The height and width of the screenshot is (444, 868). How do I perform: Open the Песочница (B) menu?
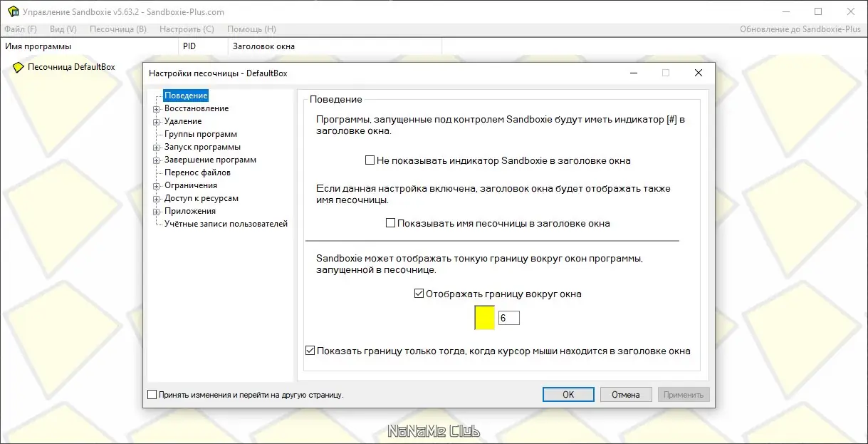[118, 29]
